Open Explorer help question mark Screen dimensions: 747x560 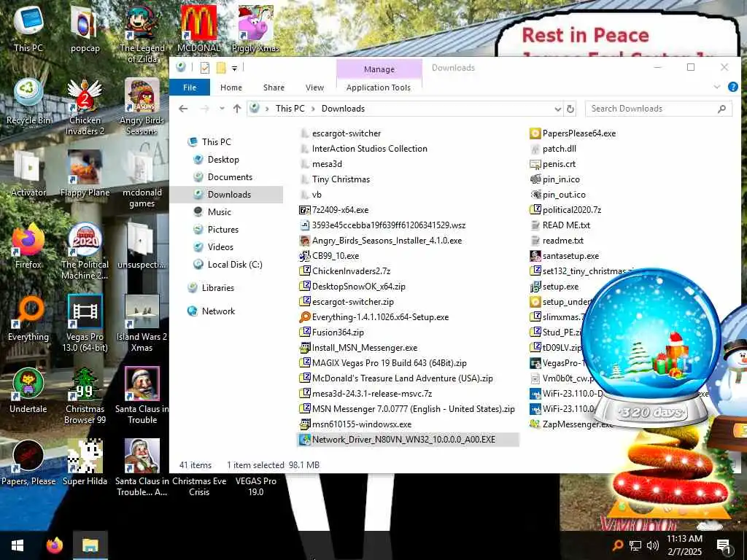pos(732,87)
